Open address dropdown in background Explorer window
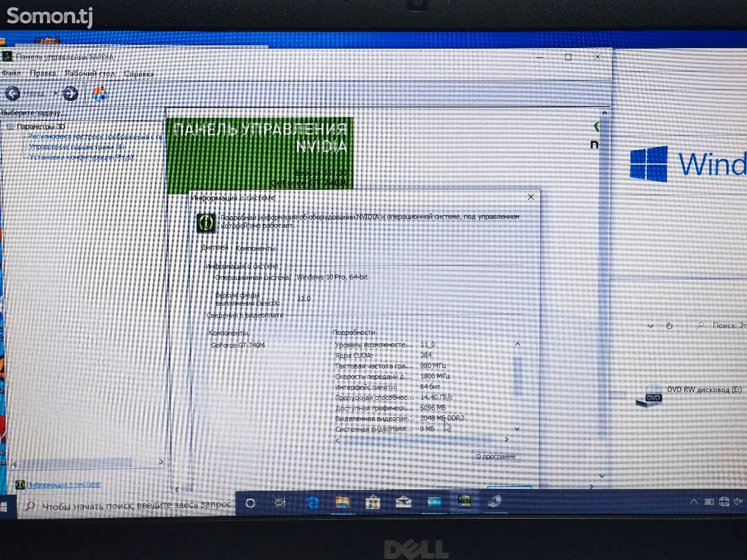The height and width of the screenshot is (560, 747). tap(650, 326)
